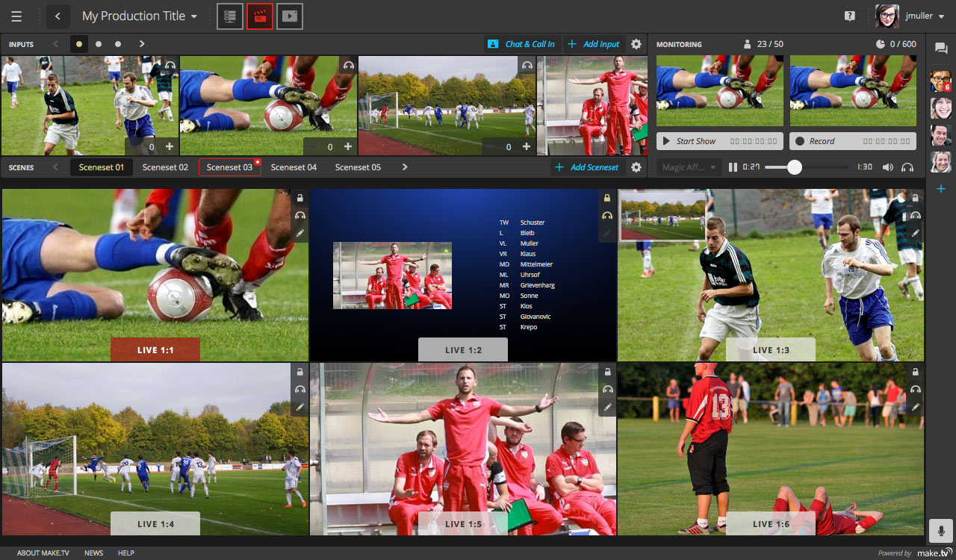The image size is (956, 560).
Task: Click the microphone icon in sidebar
Action: click(x=941, y=531)
